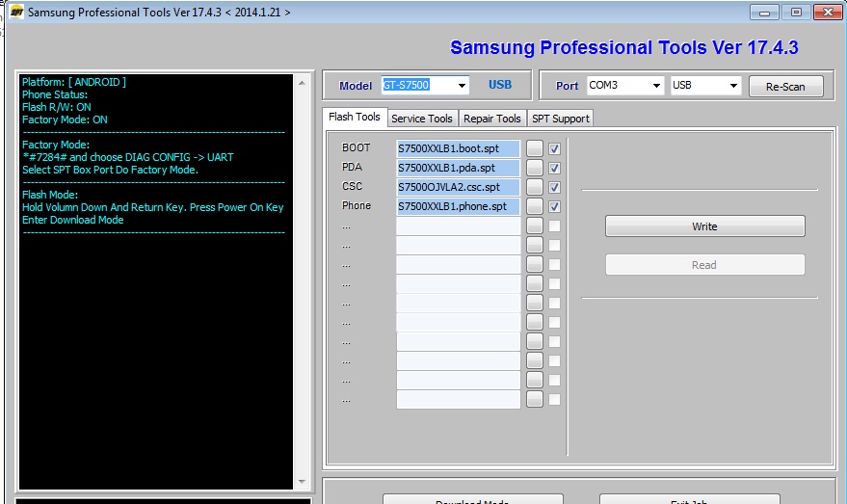Click the S7500XXLB1.boot.spt file field
The height and width of the screenshot is (504, 847).
[x=458, y=148]
